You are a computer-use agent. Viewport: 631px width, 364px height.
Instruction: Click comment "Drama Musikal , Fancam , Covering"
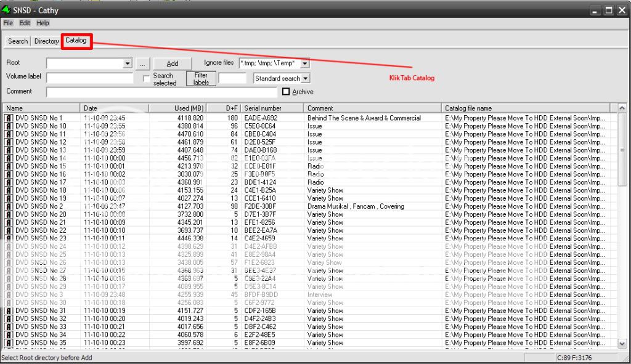tap(356, 207)
